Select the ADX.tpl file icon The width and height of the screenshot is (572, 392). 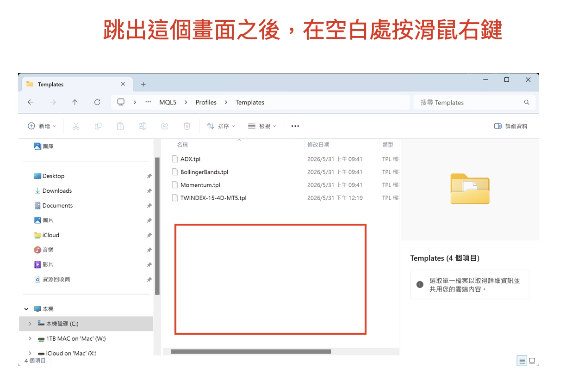point(175,159)
